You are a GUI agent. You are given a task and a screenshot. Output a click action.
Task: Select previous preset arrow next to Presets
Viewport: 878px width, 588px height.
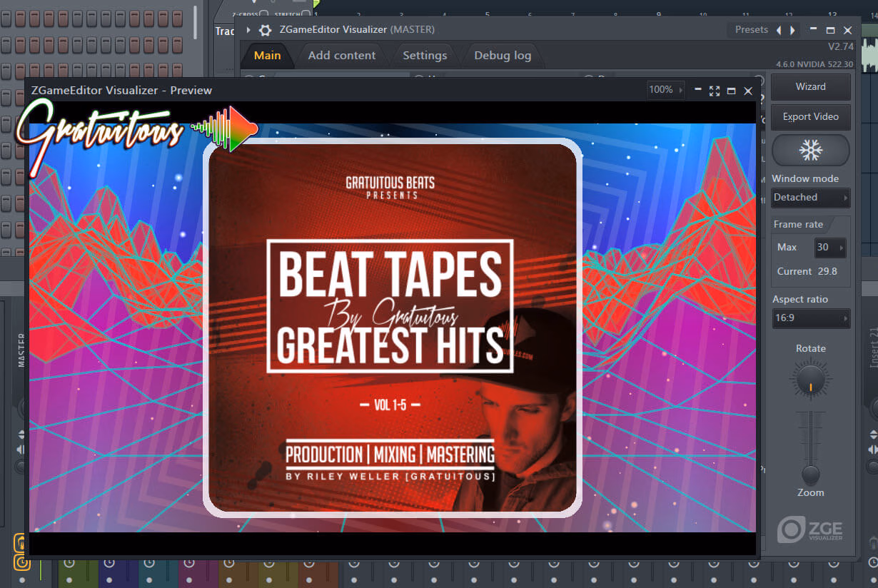779,30
